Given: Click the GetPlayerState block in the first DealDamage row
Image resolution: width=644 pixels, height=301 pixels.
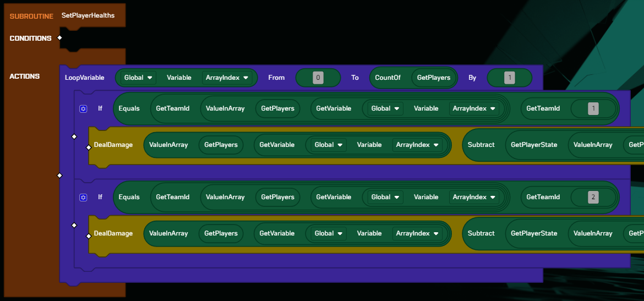Looking at the screenshot, I should tap(534, 145).
